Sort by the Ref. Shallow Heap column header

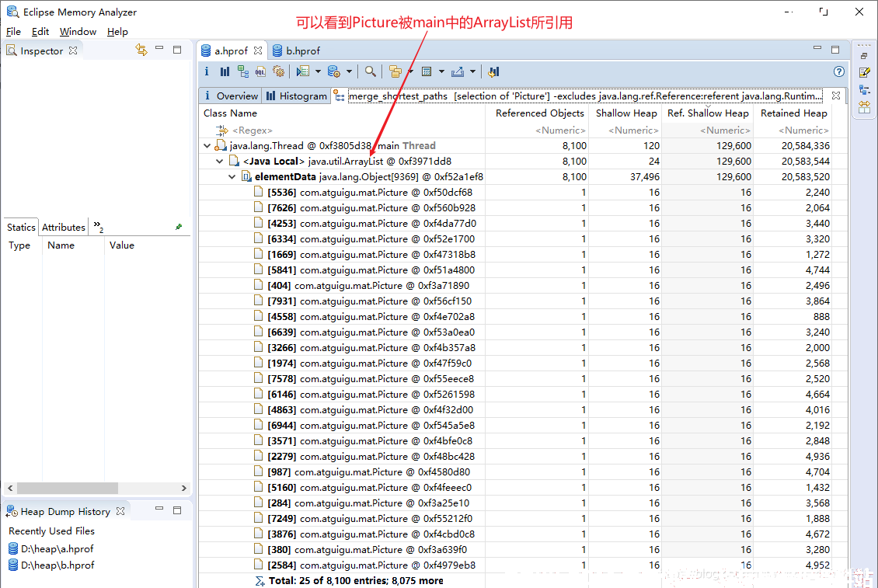(x=708, y=113)
